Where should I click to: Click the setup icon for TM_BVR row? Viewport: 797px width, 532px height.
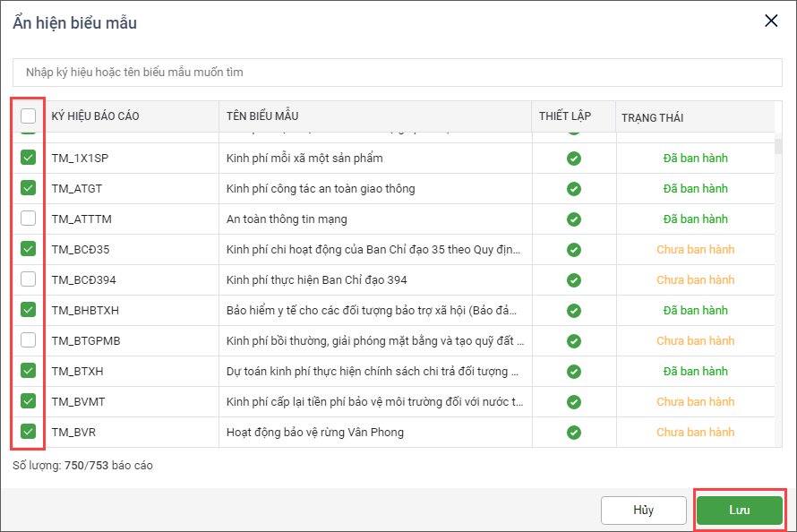(x=574, y=433)
